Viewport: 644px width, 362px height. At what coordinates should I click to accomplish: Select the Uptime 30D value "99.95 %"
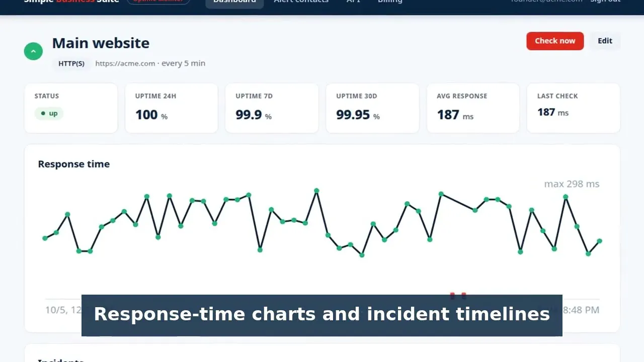[x=358, y=115]
